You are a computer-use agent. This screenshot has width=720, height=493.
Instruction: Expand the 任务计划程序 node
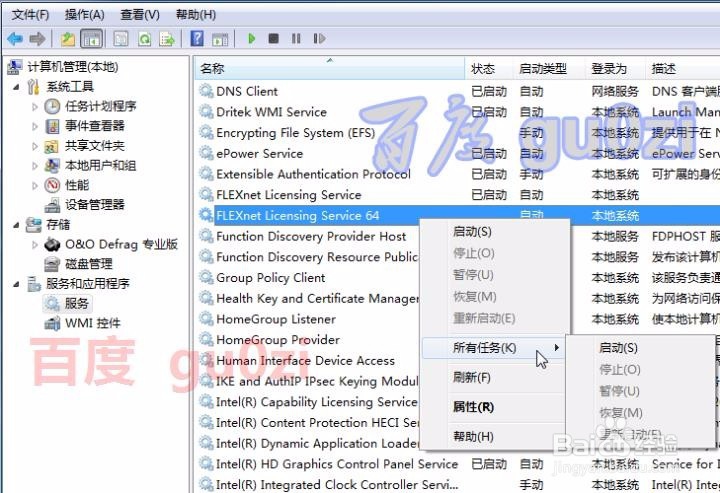(x=35, y=106)
